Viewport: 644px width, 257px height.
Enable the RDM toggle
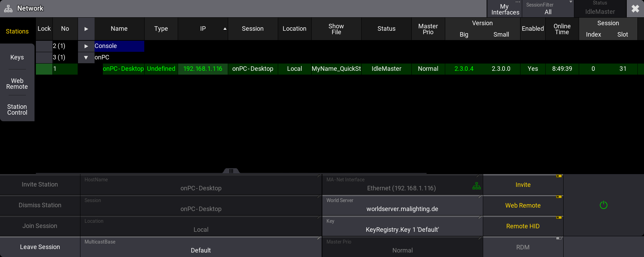pyautogui.click(x=523, y=247)
